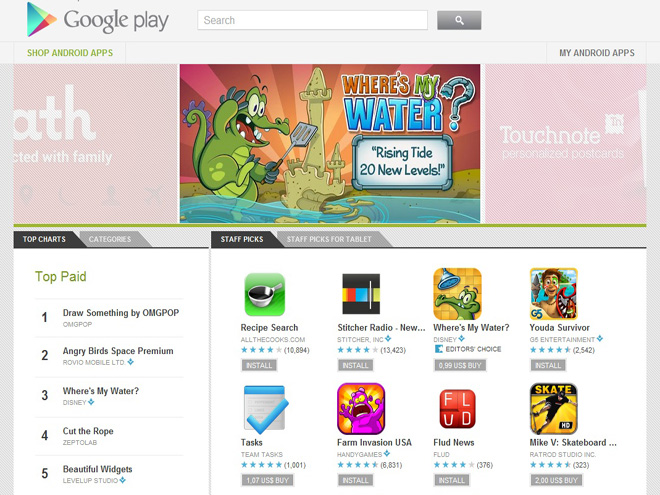Click the magnifier search button
Image resolution: width=660 pixels, height=495 pixels.
[x=459, y=20]
